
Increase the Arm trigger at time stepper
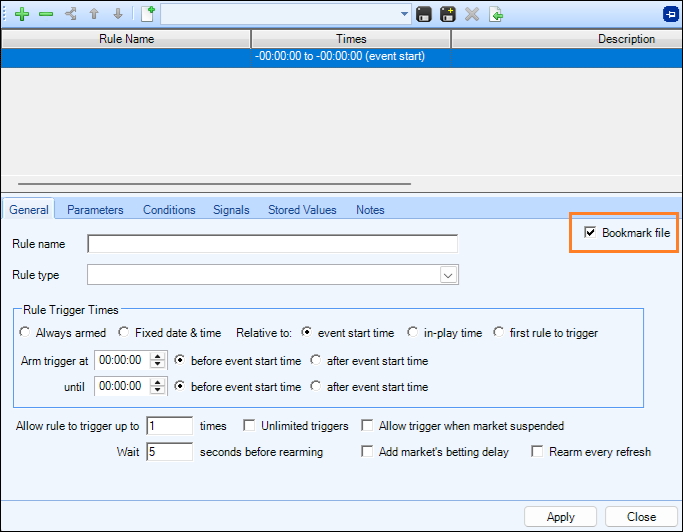tap(157, 356)
